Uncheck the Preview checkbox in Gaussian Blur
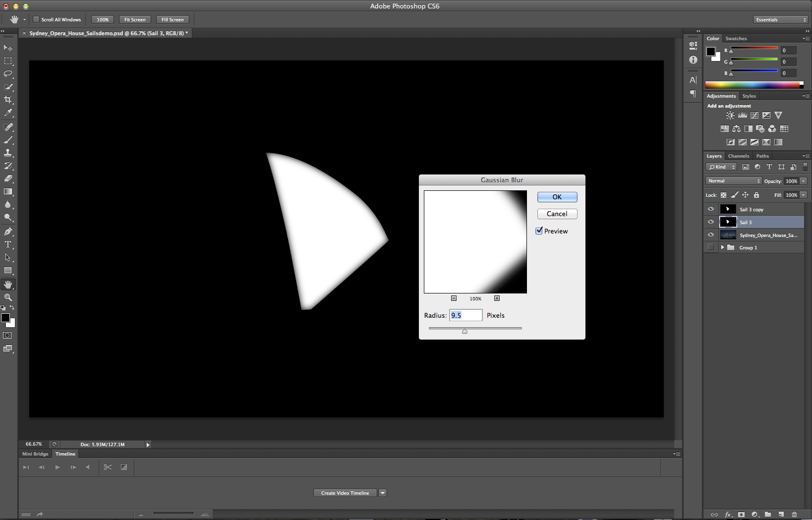This screenshot has height=520, width=812. [x=539, y=231]
